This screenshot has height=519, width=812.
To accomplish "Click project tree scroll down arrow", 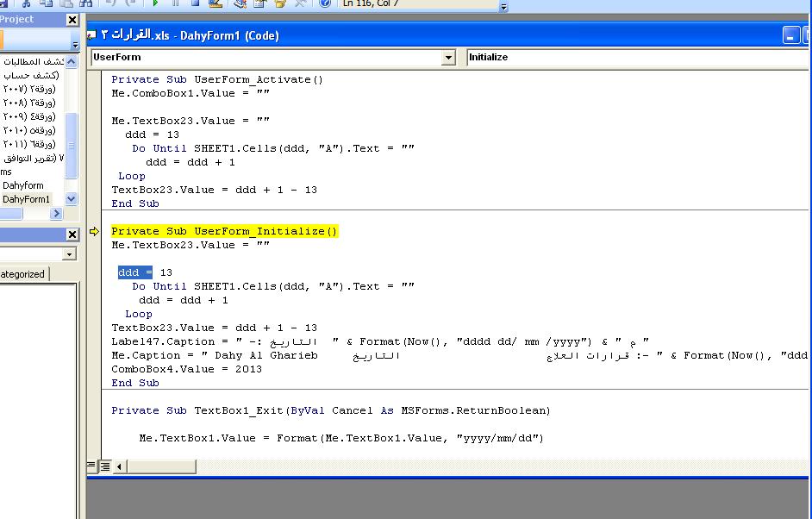I will pos(72,198).
